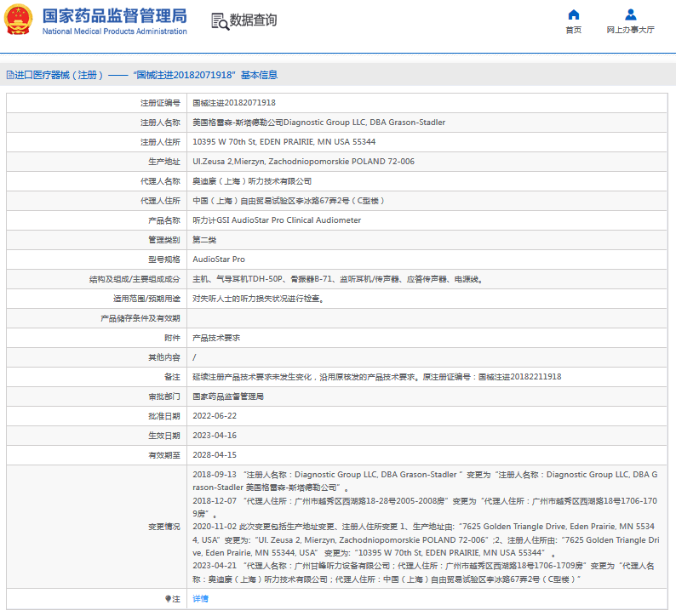
Task: Click the 备注 row label
Action: tap(172, 377)
